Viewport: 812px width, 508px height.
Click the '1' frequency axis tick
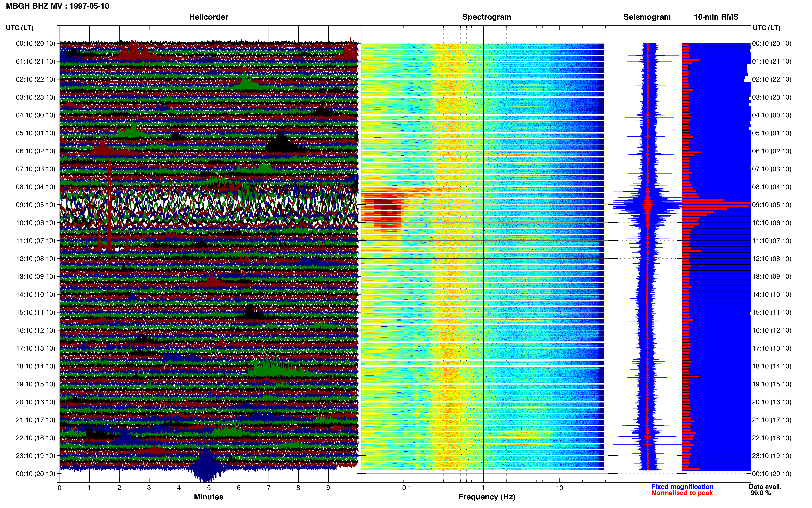pyautogui.click(x=483, y=488)
